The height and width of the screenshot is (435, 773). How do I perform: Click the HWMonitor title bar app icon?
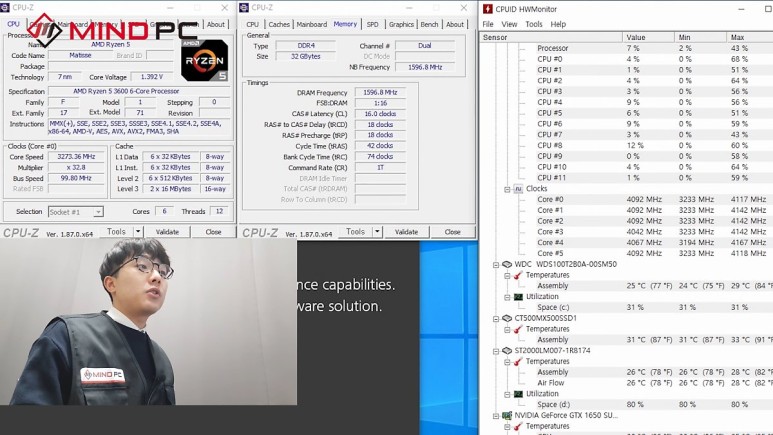pos(488,9)
